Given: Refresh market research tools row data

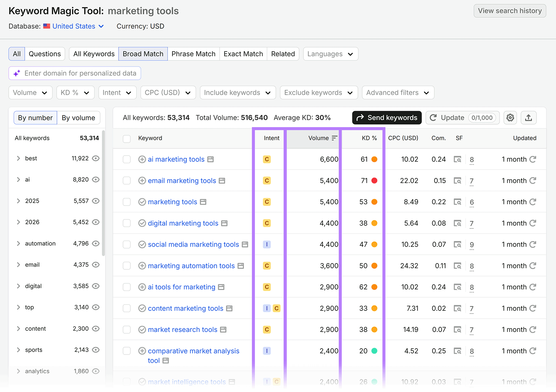Looking at the screenshot, I should tap(533, 330).
